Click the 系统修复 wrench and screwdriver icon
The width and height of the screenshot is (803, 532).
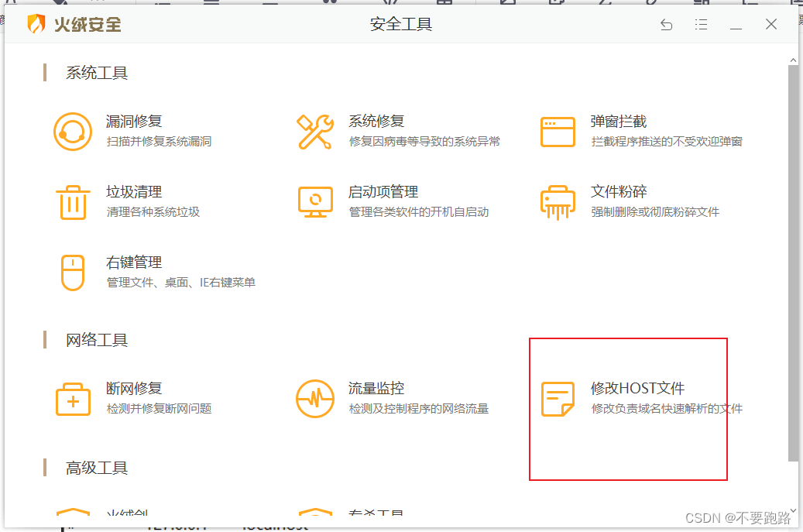(315, 132)
